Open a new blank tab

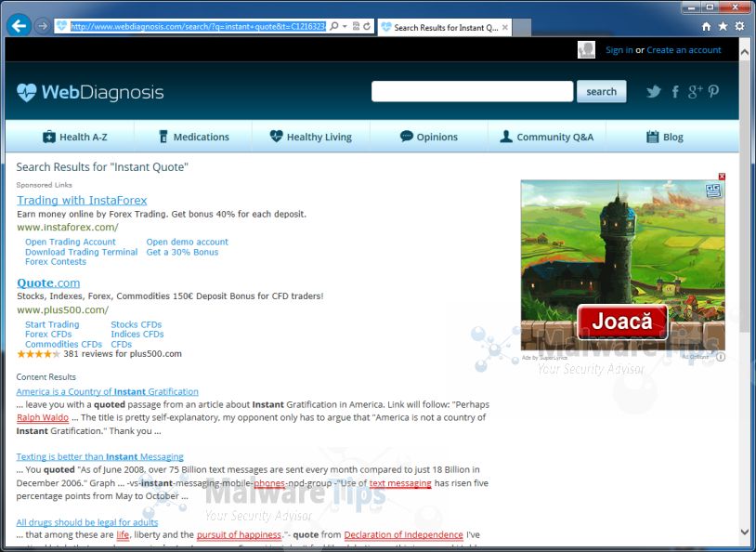522,28
